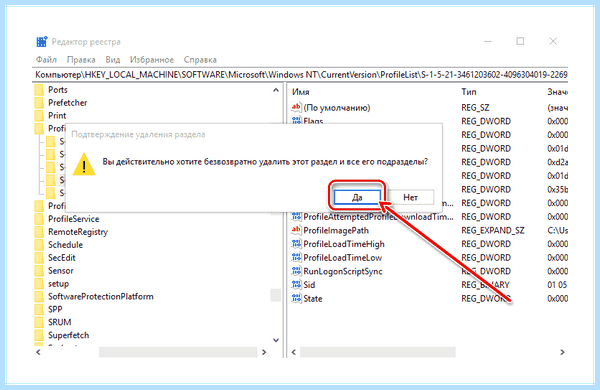Open the Справка menu
The height and width of the screenshot is (390, 600).
pyautogui.click(x=200, y=60)
